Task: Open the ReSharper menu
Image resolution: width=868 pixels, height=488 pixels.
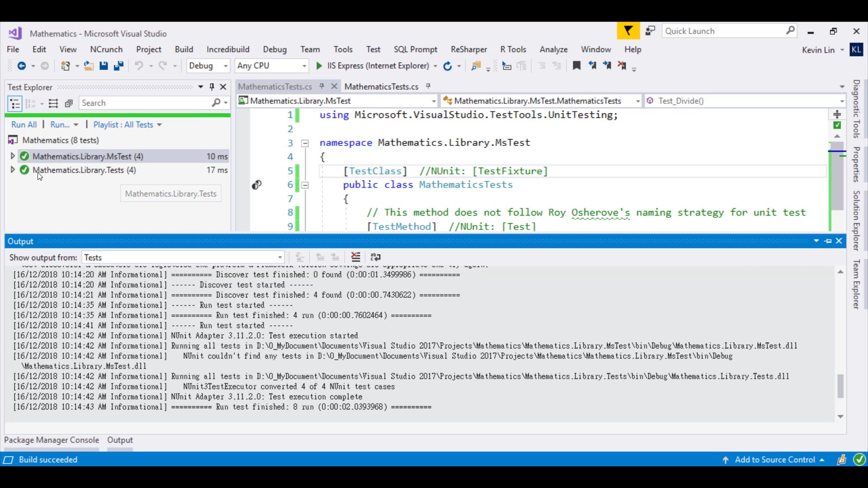Action: pyautogui.click(x=468, y=49)
